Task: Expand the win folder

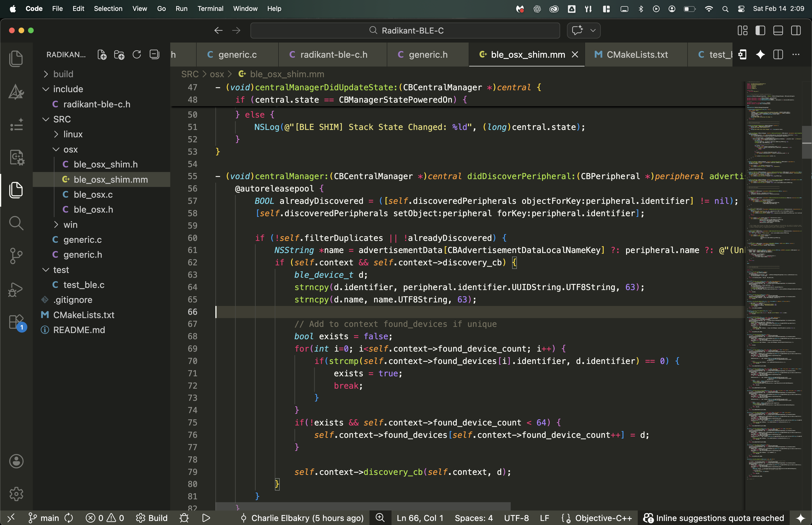Action: pyautogui.click(x=102, y=225)
